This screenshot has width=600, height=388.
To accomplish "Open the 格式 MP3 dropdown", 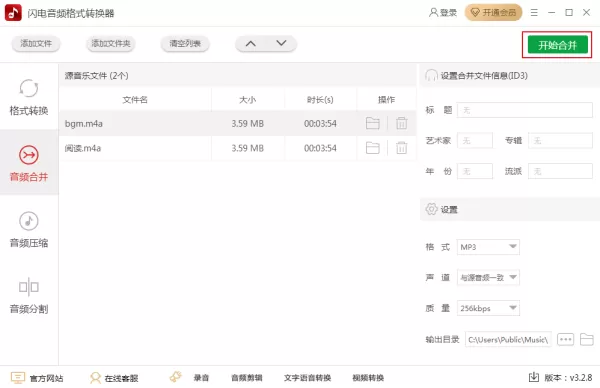I will pos(488,247).
